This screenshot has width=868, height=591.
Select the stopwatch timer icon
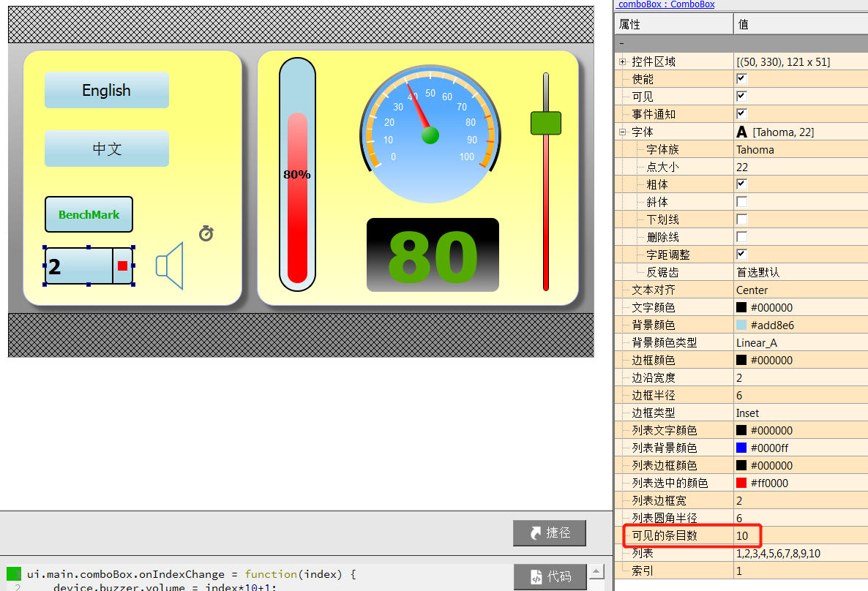point(206,234)
